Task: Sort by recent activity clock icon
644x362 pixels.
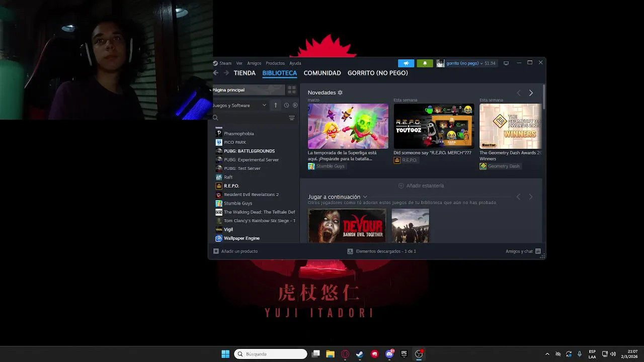Action: point(286,105)
